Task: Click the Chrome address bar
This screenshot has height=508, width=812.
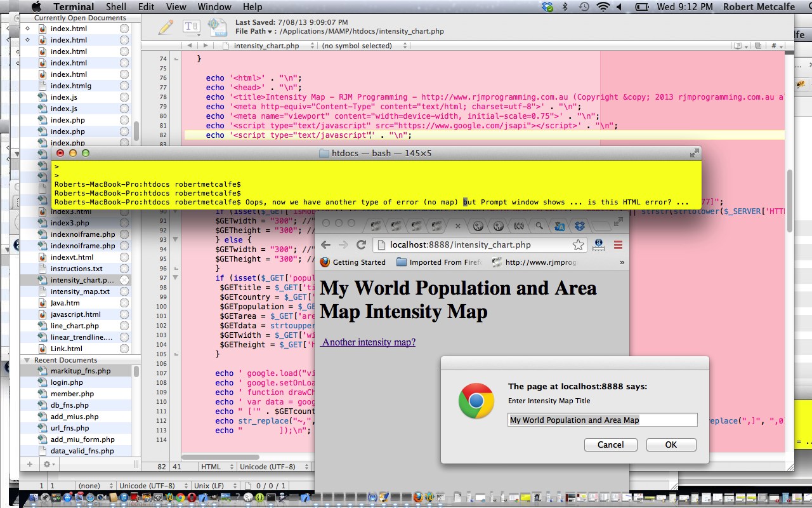Action: (480, 244)
